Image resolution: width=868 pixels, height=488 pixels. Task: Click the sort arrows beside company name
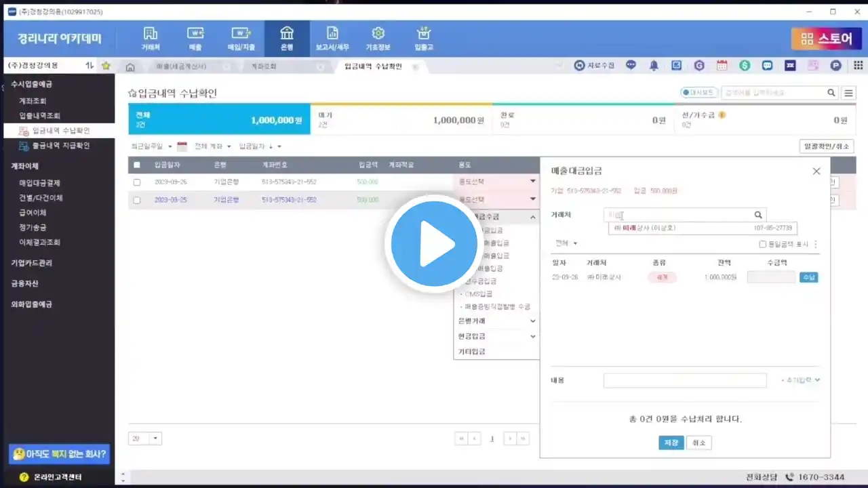(90, 66)
